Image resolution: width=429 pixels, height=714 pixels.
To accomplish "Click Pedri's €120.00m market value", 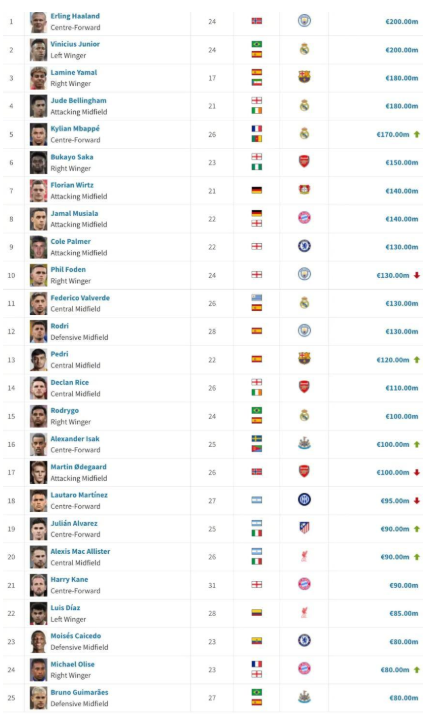I will (x=393, y=360).
